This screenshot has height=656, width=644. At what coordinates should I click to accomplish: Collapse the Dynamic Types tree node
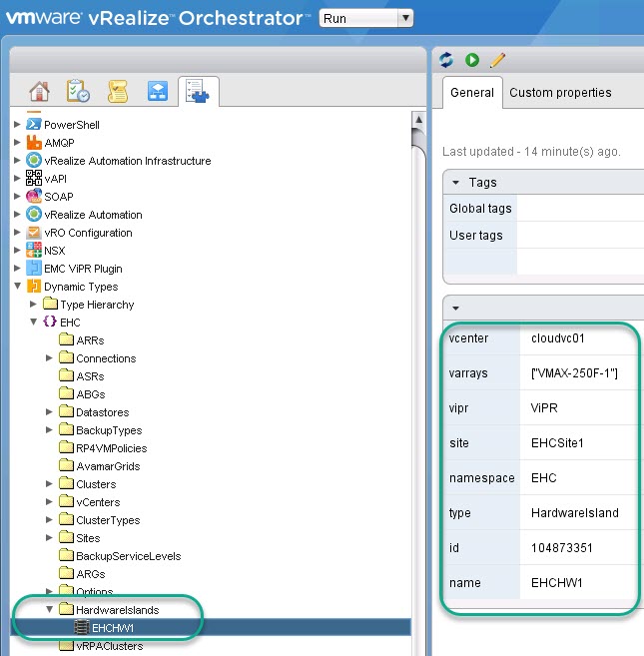point(17,287)
